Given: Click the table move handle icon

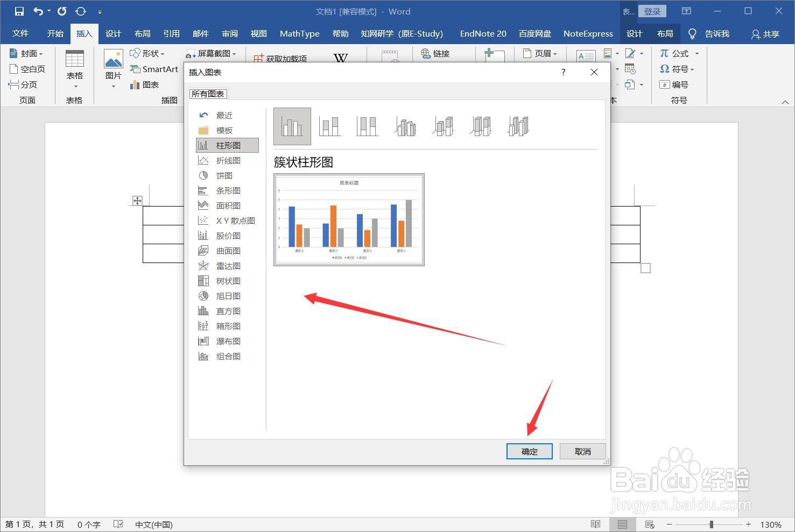Looking at the screenshot, I should tap(137, 201).
